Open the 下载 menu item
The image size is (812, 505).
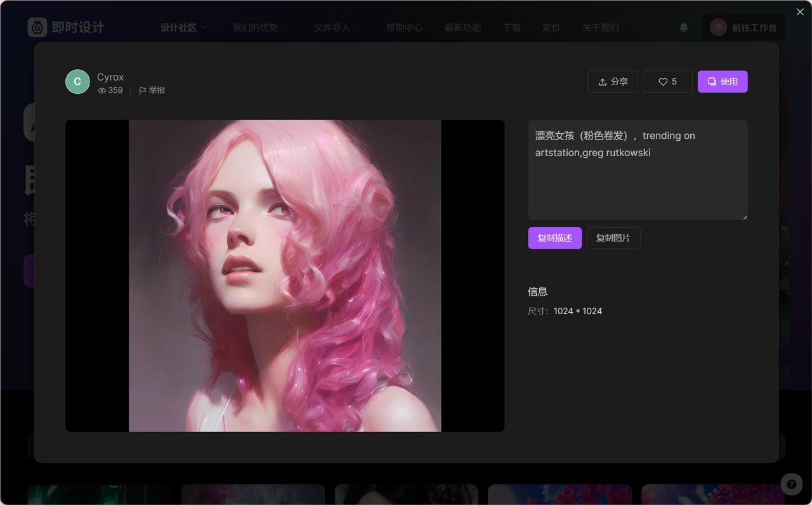pos(512,28)
